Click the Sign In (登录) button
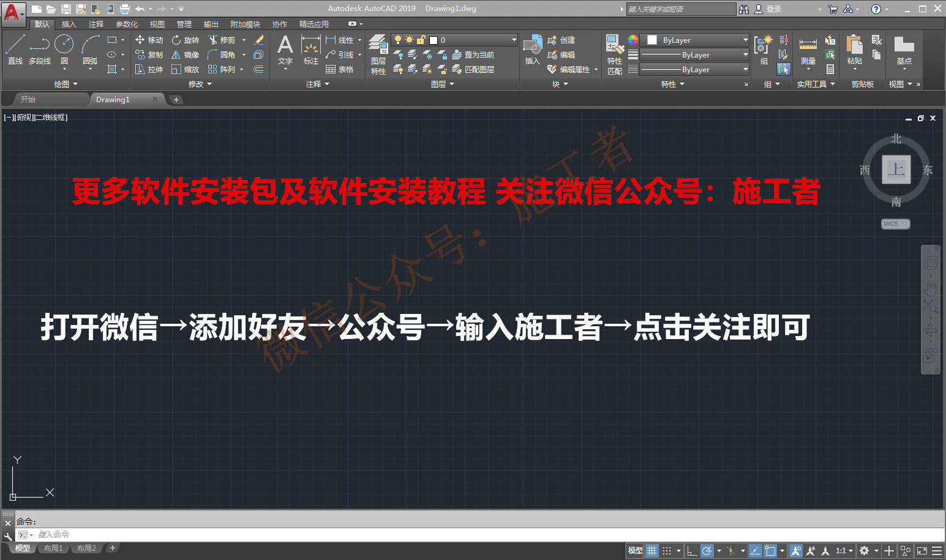Screen dimensions: 946x560 coord(768,9)
